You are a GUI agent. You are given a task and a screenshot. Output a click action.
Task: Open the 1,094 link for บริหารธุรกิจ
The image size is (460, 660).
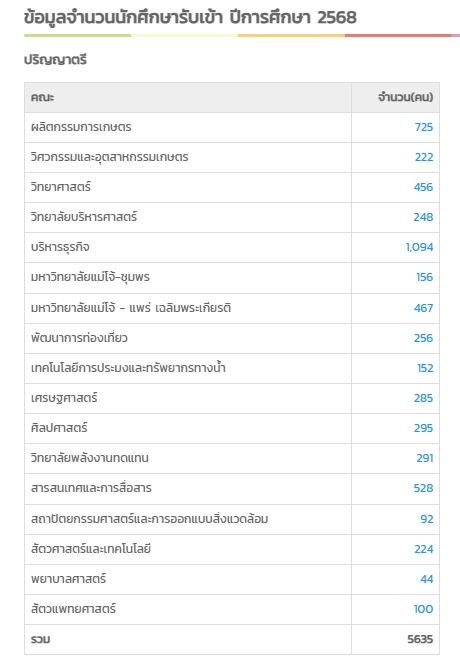419,247
